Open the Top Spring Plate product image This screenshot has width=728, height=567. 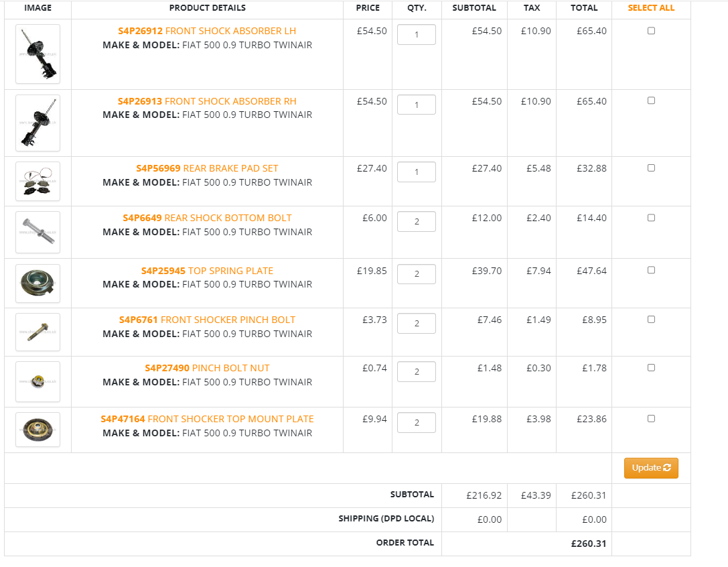click(38, 283)
